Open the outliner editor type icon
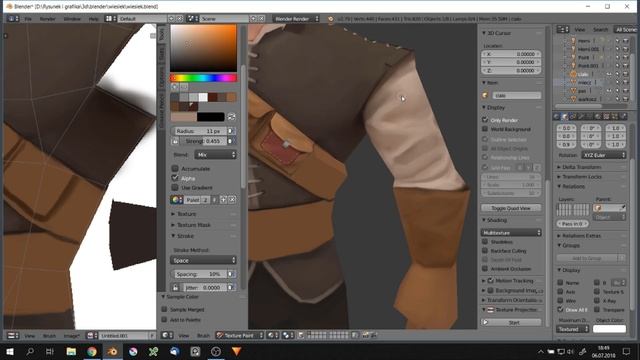This screenshot has width=640, height=360. tap(563, 29)
